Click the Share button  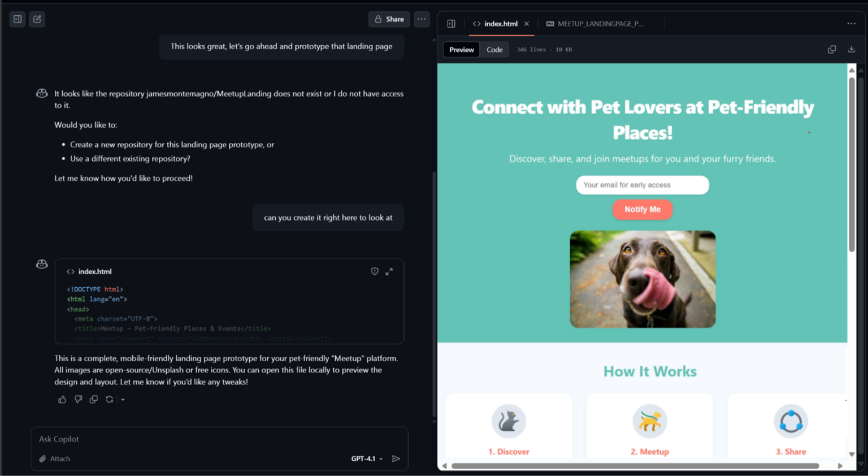coord(389,19)
